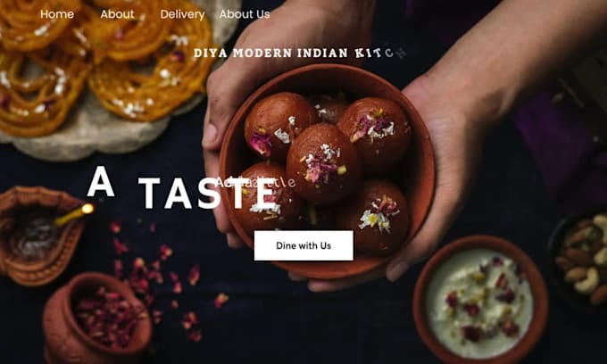Click the brown clay diya holder body
This screenshot has width=607, height=364.
[x=38, y=236]
